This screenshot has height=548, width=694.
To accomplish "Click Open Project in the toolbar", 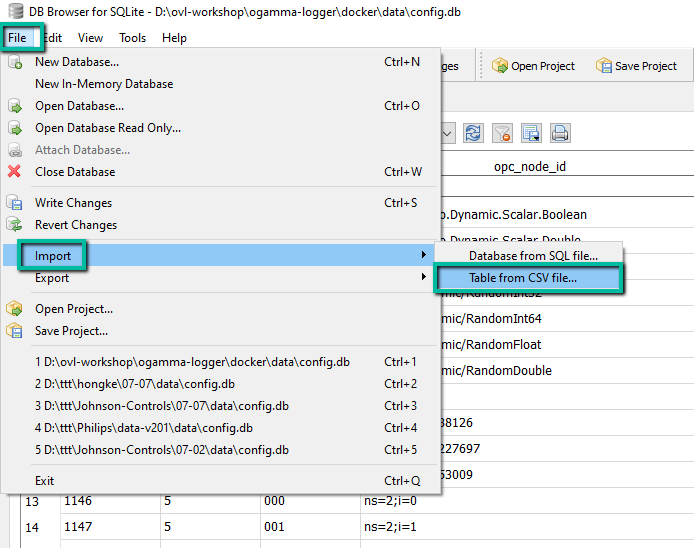I will click(533, 66).
